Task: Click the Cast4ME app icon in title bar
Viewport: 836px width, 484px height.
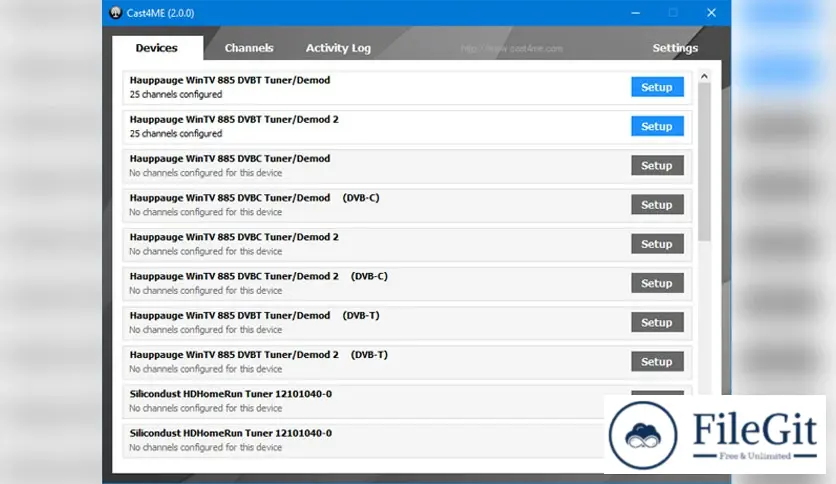Action: (116, 13)
